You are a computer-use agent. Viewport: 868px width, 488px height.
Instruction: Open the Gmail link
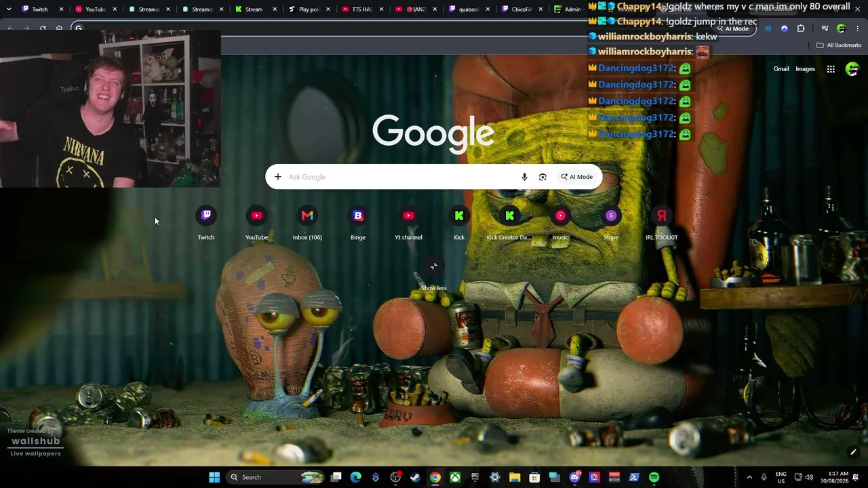click(x=781, y=69)
